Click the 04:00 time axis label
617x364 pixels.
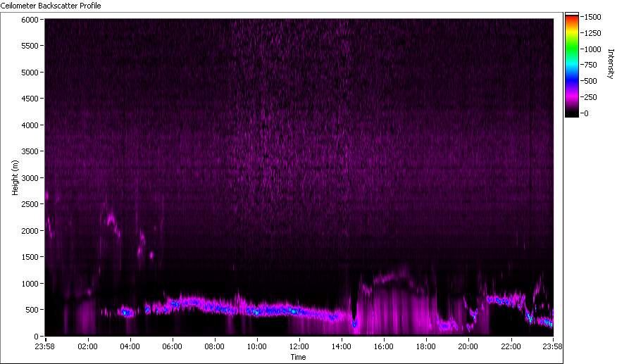tap(130, 346)
